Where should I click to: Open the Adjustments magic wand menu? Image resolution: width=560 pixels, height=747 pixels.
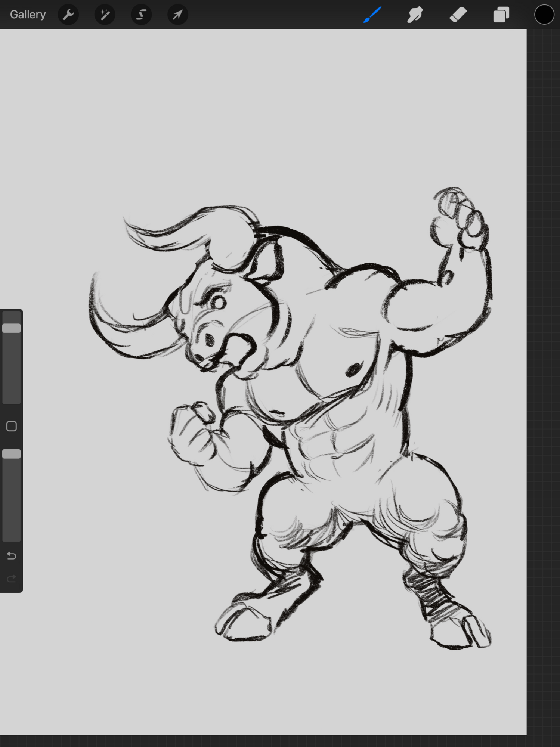point(105,15)
